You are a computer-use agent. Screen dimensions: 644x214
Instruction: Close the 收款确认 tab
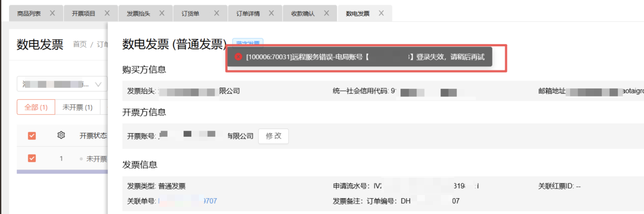pos(327,13)
